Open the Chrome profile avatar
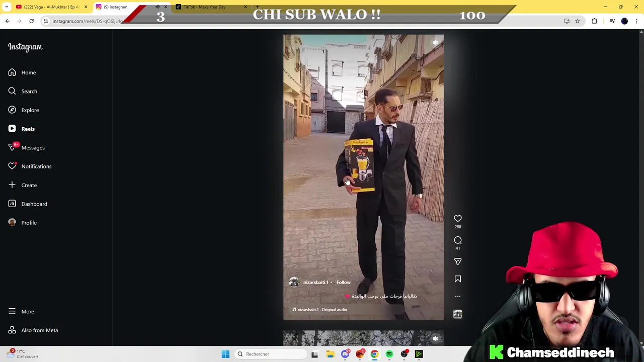 (x=624, y=21)
